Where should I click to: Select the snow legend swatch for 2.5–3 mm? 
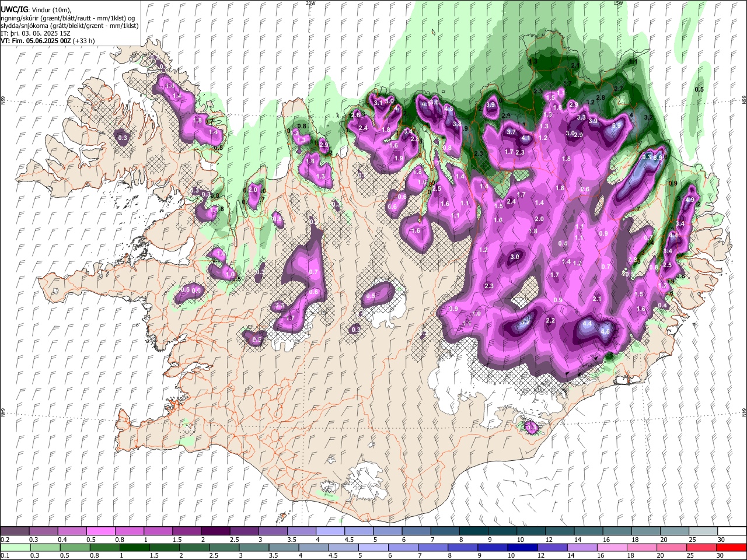click(x=244, y=531)
